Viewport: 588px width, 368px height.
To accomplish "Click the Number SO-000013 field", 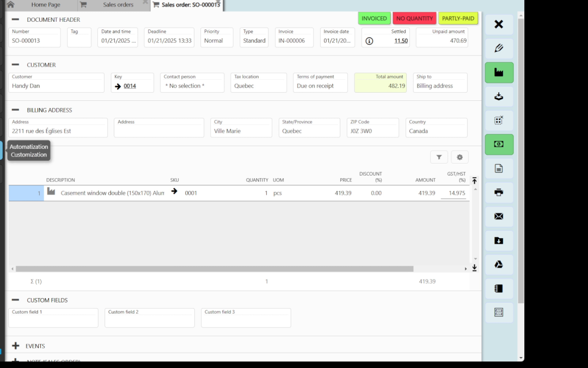I will tap(34, 38).
